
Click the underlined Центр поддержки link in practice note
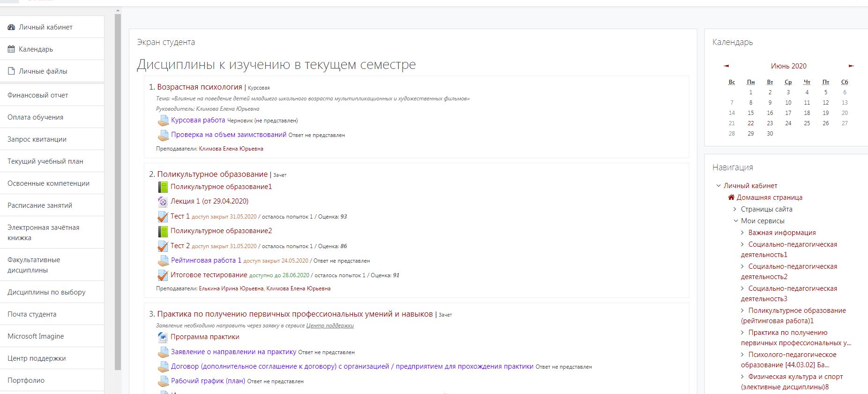(x=330, y=326)
